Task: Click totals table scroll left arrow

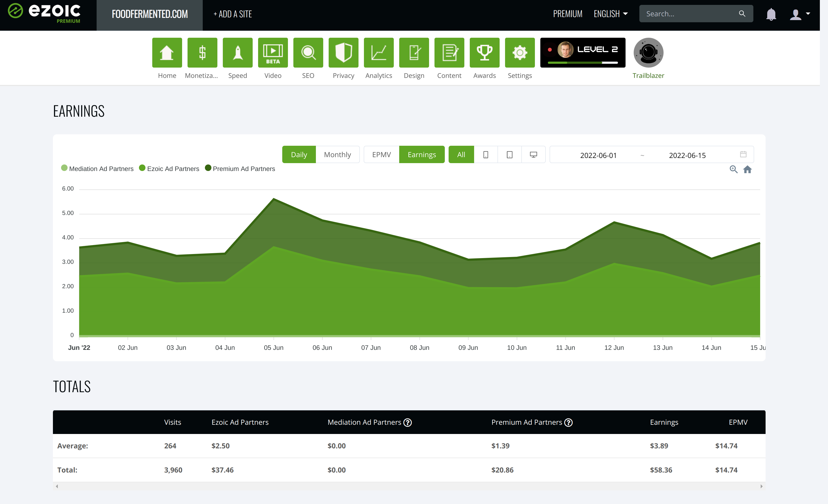Action: pos(57,486)
